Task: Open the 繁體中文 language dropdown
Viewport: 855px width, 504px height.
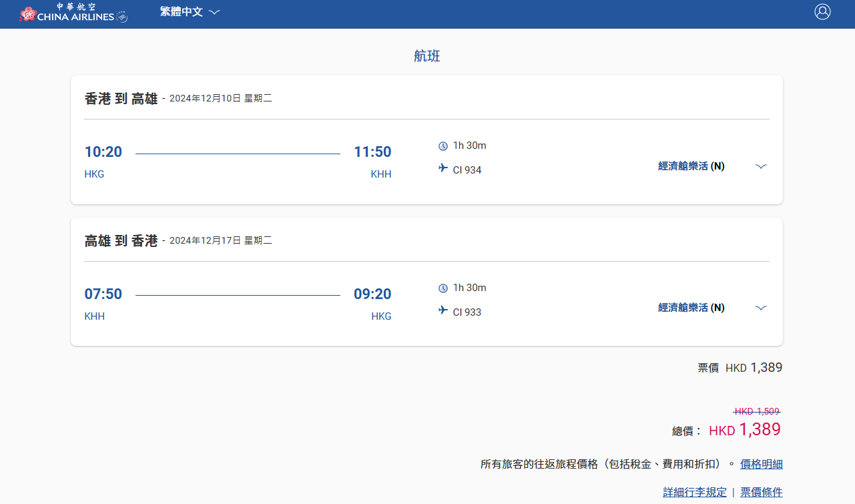Action: (x=190, y=12)
